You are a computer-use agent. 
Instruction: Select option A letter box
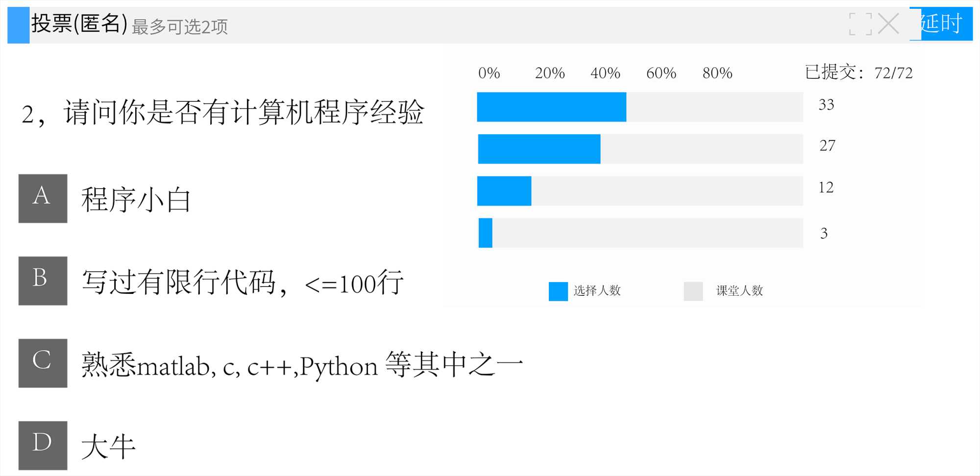[43, 198]
